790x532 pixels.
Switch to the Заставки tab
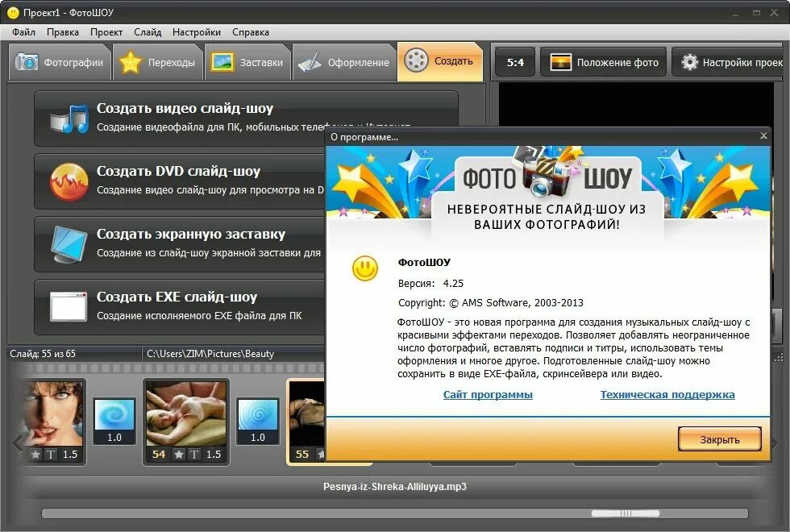click(x=247, y=63)
